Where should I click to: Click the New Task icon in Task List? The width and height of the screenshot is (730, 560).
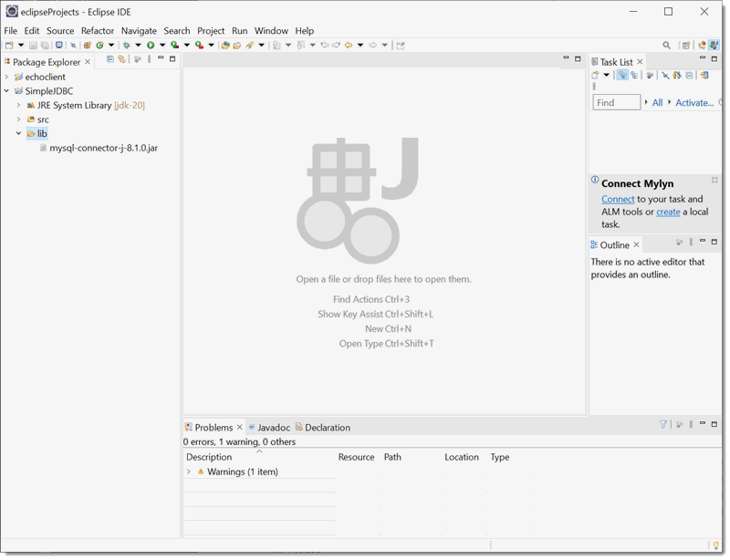595,75
